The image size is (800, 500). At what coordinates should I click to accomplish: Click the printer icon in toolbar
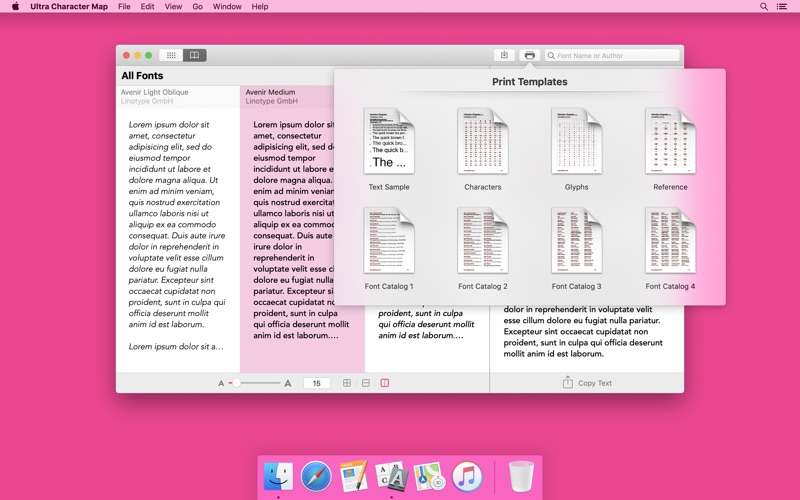click(x=530, y=55)
